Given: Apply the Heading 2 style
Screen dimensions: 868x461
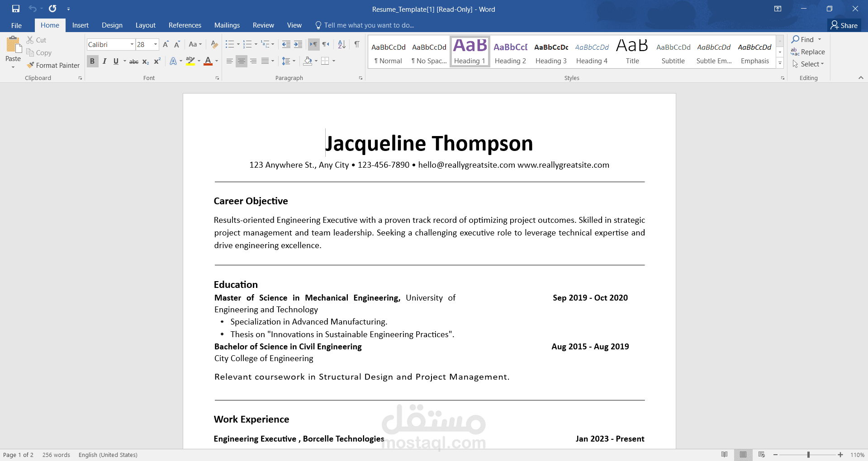Looking at the screenshot, I should 510,52.
